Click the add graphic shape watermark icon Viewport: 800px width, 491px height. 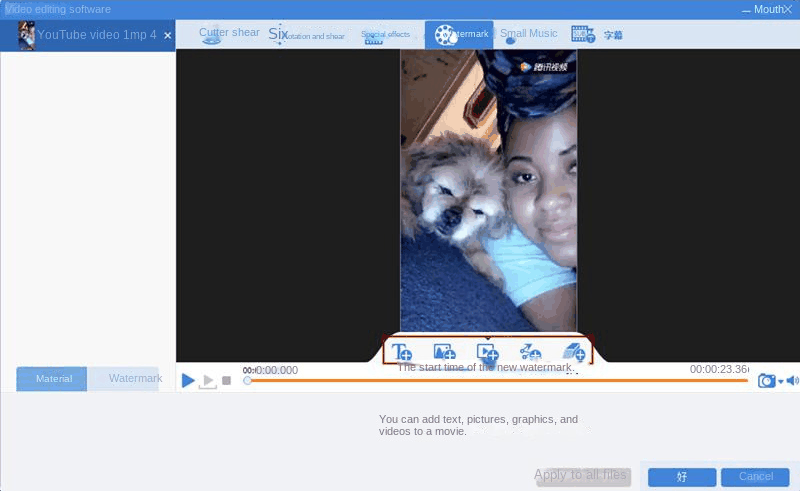530,351
